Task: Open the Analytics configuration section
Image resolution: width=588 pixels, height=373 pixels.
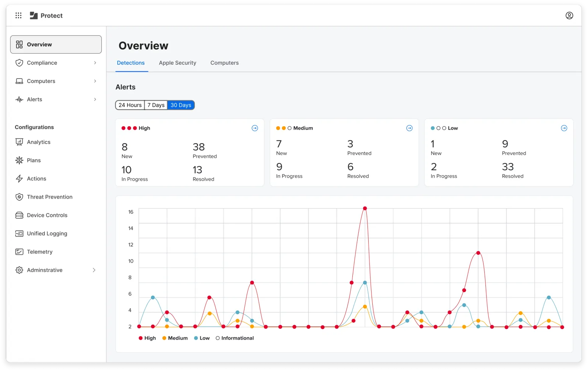Action: (38, 142)
